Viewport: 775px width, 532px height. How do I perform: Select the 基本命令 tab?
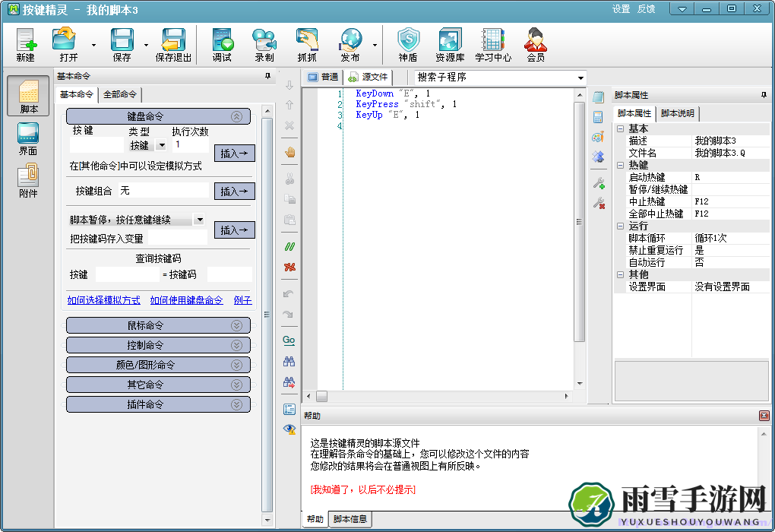(77, 94)
